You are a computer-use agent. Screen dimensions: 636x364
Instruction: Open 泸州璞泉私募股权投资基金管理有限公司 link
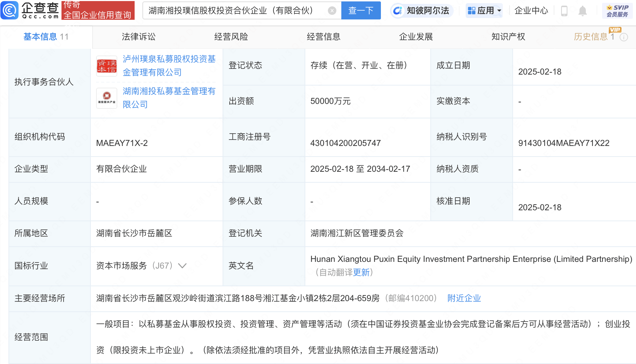pos(169,66)
